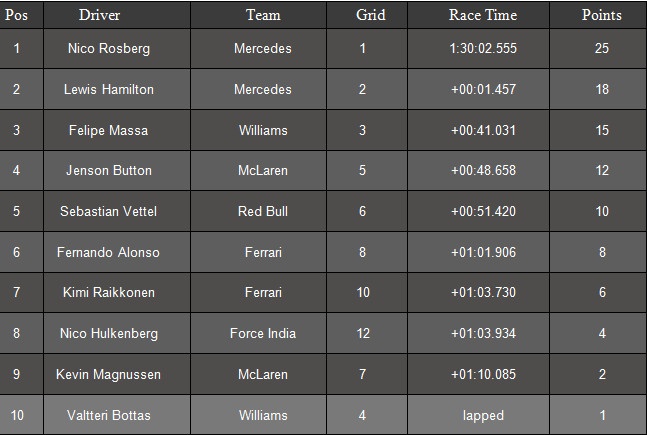Click the 'lapped' race time cell
Image resolution: width=647 pixels, height=435 pixels.
483,415
